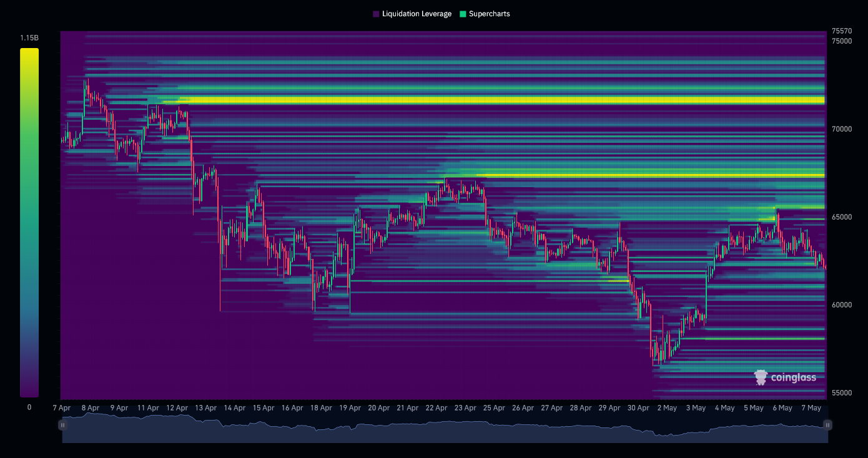Click the 19 Apr date axis label
Image resolution: width=868 pixels, height=458 pixels.
click(350, 408)
